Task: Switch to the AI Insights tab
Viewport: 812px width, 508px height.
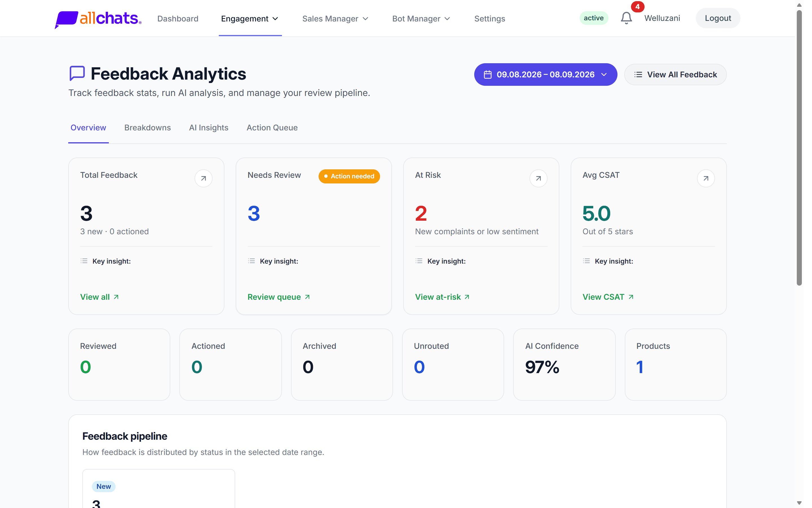Action: click(x=209, y=128)
